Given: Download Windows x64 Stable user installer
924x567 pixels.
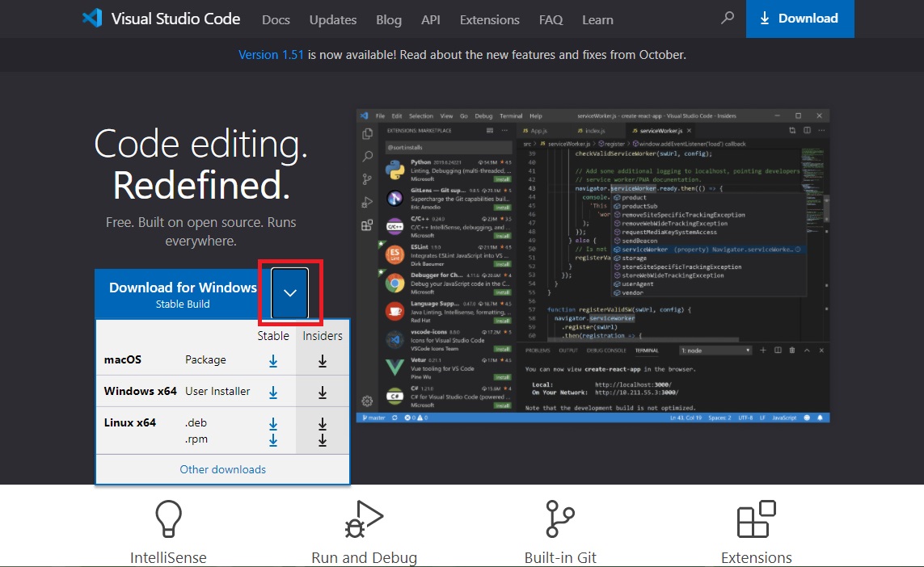Looking at the screenshot, I should [273, 392].
